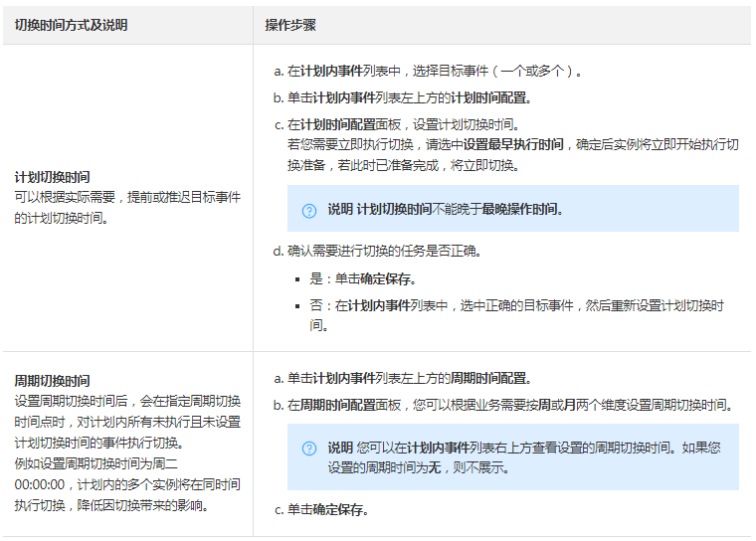Screen dimensions: 756x541
Task: Click step d 确认需要进行切换的任务是否正确
Action: pos(378,252)
